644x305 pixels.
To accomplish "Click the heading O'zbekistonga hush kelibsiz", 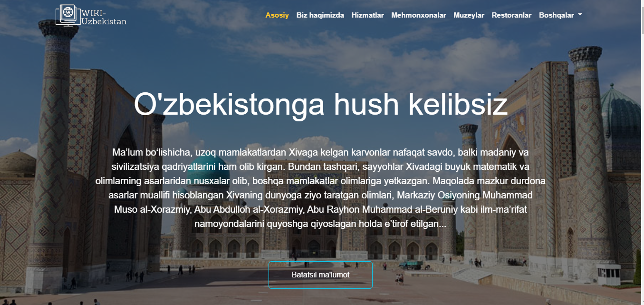I will click(x=320, y=103).
